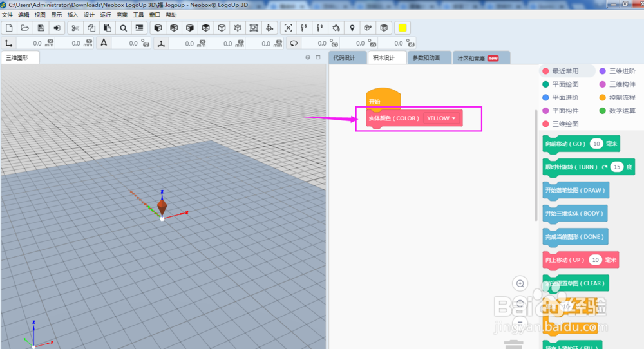
Task: Click the location pin toolbar icon
Action: tap(352, 28)
